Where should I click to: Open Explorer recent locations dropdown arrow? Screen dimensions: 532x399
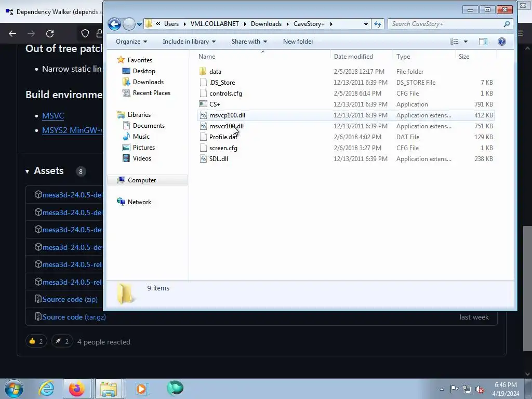pyautogui.click(x=139, y=24)
